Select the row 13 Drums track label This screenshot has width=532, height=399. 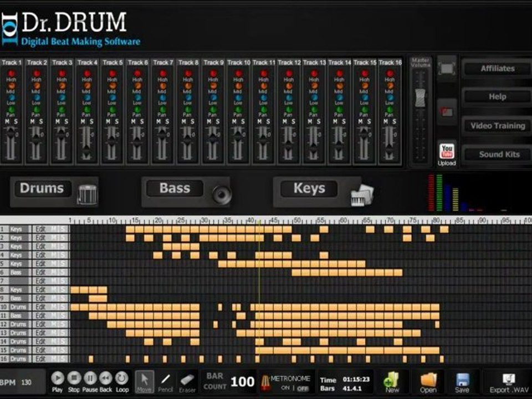(18, 333)
